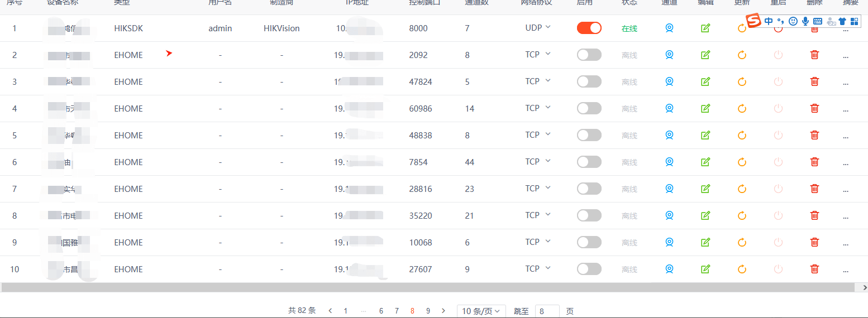Open the UDP protocol dropdown in row 1
The height and width of the screenshot is (318, 868).
coord(538,27)
